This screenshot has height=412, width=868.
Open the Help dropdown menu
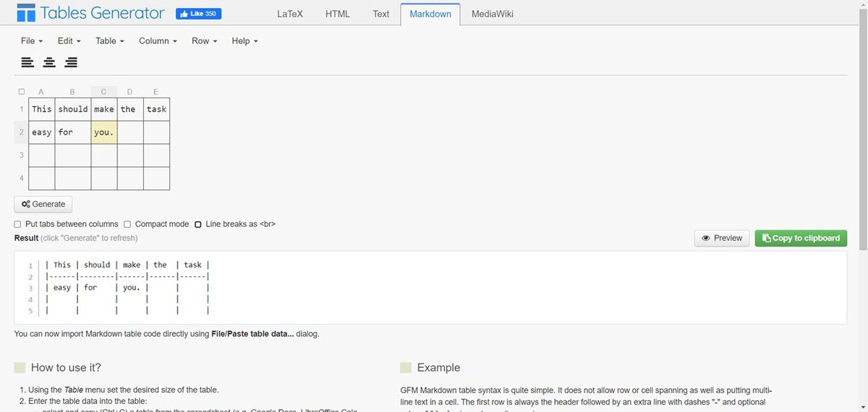coord(244,41)
